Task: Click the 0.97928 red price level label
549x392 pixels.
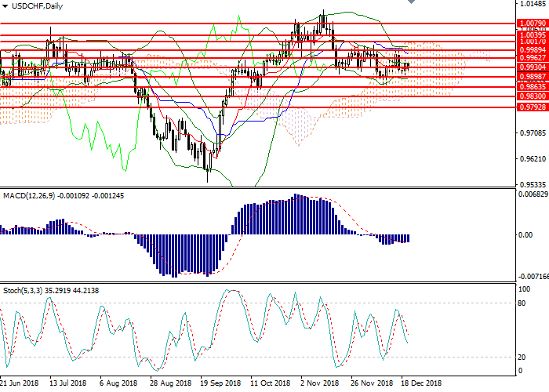Action: (x=529, y=107)
